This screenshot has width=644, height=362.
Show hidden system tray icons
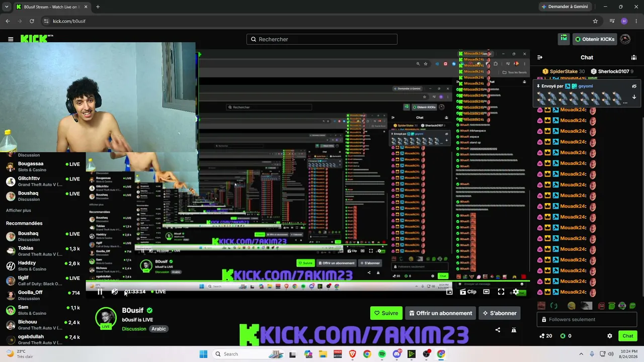click(x=581, y=354)
